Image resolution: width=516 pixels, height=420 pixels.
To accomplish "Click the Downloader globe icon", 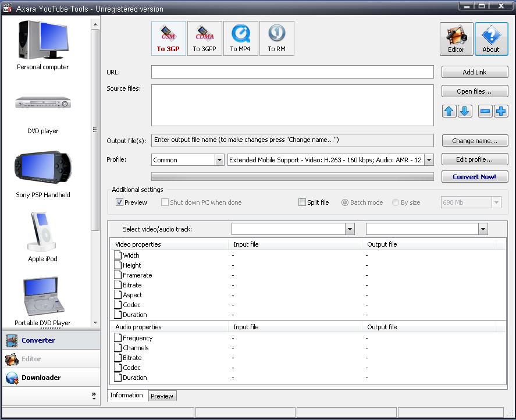I will (x=12, y=378).
